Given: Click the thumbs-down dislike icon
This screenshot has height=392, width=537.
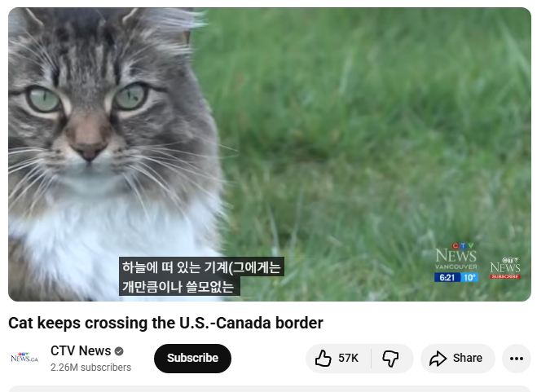Looking at the screenshot, I should point(390,359).
